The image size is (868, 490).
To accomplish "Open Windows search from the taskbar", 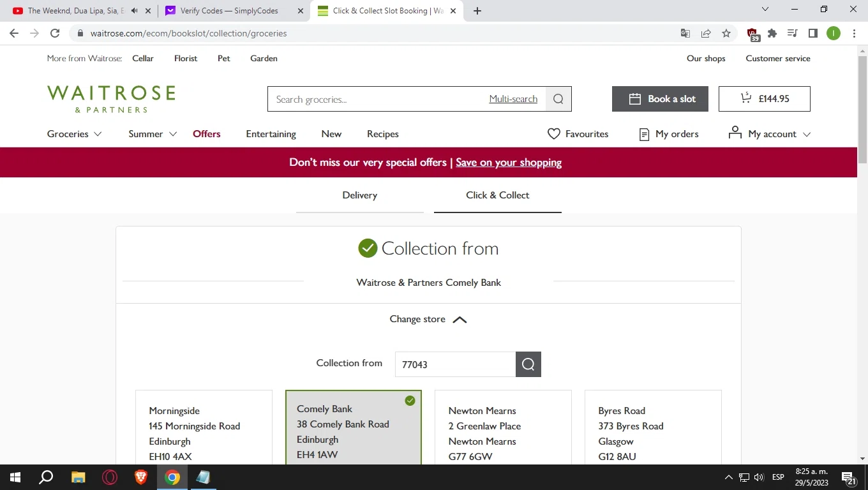I will point(46,477).
